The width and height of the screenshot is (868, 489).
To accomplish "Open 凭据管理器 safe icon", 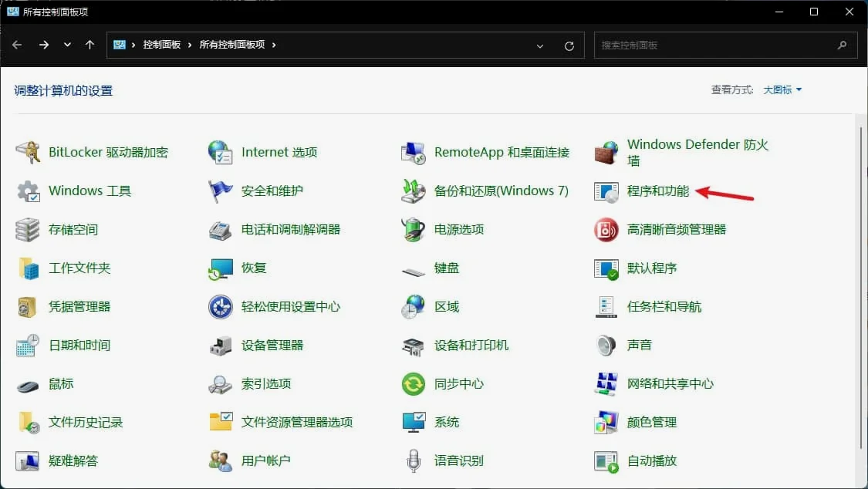I will 26,307.
